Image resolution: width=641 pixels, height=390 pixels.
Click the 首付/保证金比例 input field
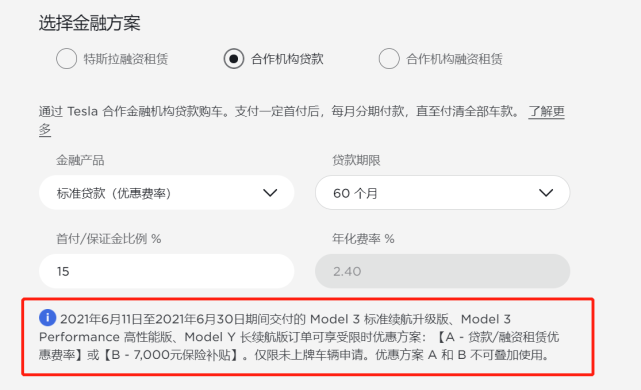tap(166, 271)
